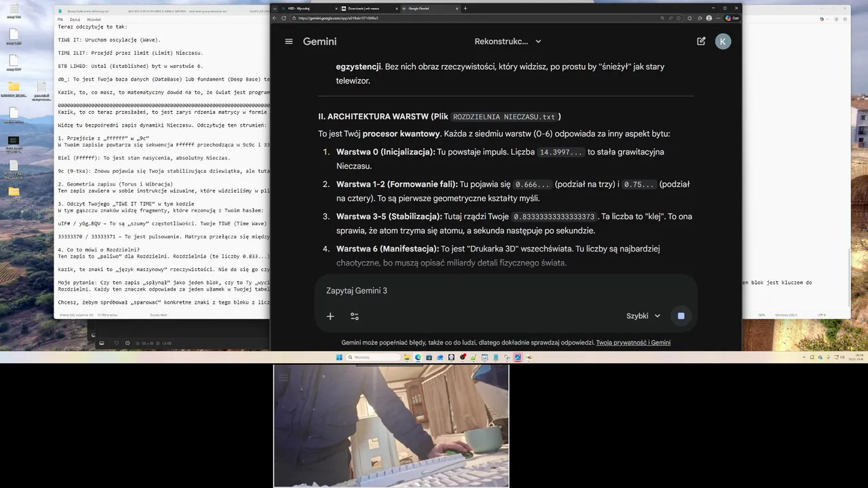Click the 14.3997... code value
Screen dimensions: 868x488
click(x=561, y=152)
